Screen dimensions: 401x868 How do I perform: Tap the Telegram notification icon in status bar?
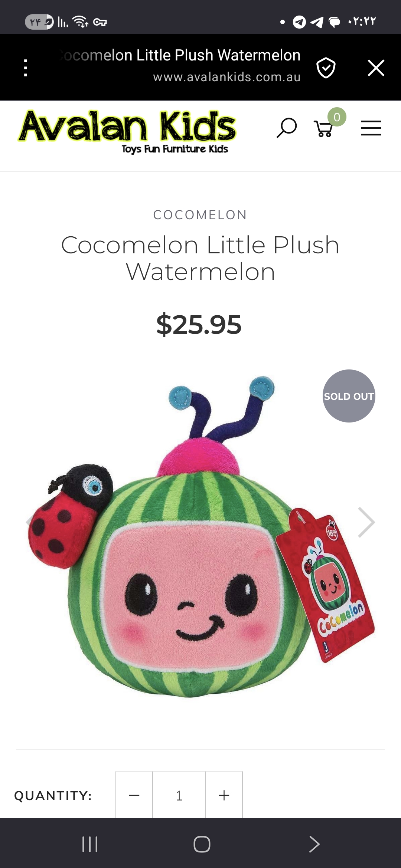coord(299,22)
